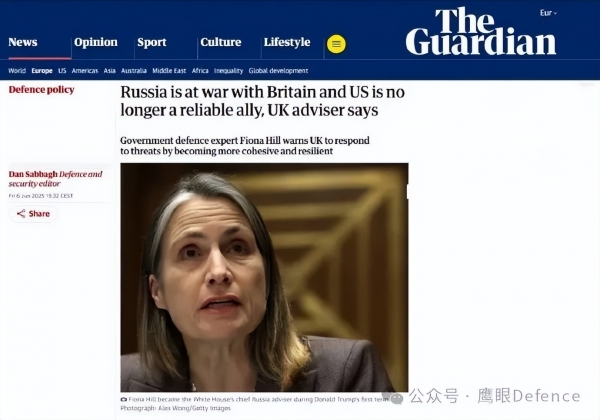The width and height of the screenshot is (600, 420).
Task: Open the Middle East sub-section
Action: pos(169,71)
